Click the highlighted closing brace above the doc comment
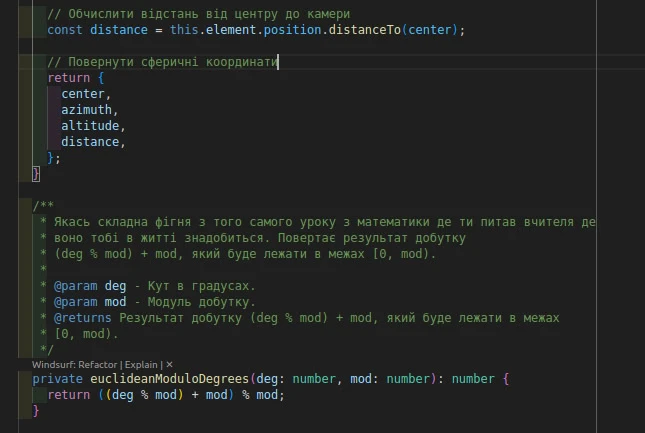The width and height of the screenshot is (645, 433). pos(36,174)
